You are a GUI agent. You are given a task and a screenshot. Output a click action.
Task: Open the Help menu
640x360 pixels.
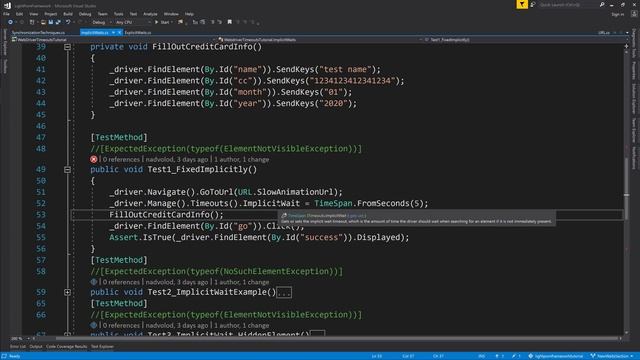coord(189,14)
